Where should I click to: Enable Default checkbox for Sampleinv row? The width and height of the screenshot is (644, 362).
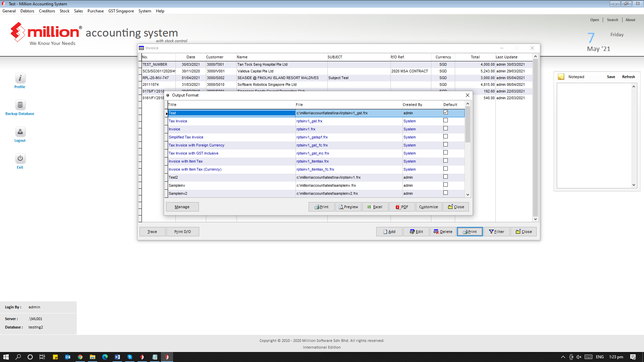pos(445,185)
